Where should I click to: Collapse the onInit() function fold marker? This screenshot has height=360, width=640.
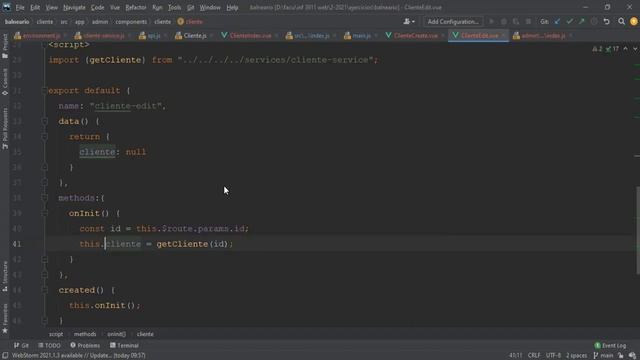[44, 213]
